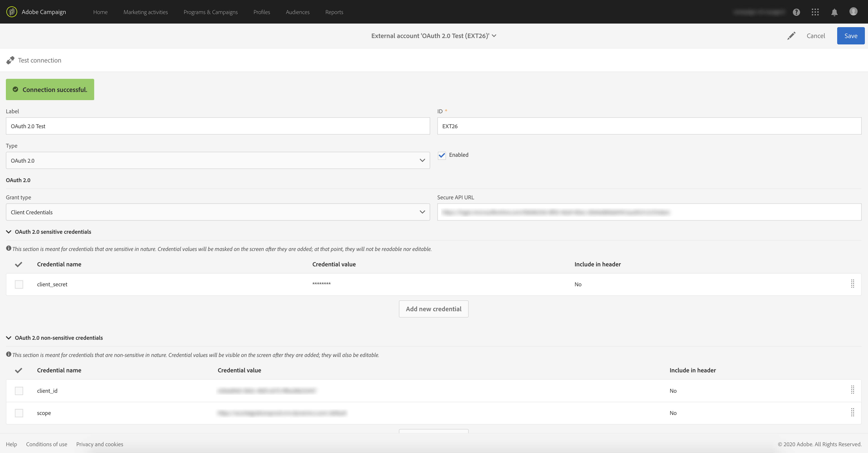Uncheck the Enabled checkbox

(x=442, y=155)
